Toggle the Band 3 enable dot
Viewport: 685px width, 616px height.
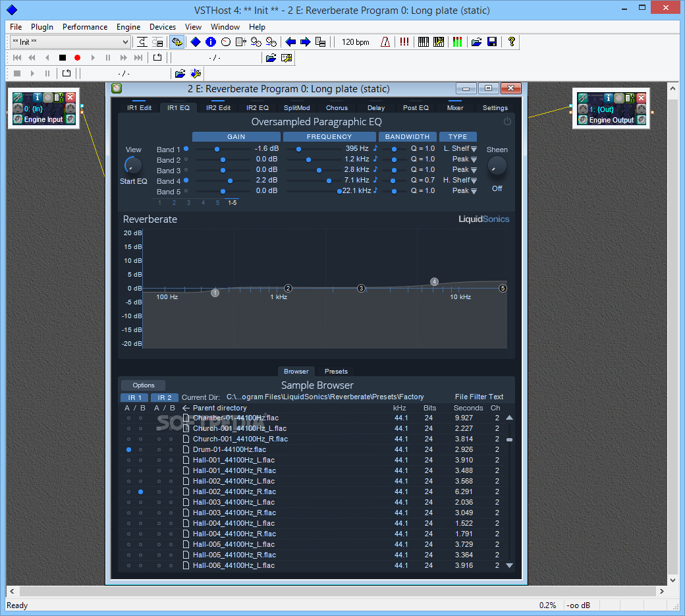186,170
